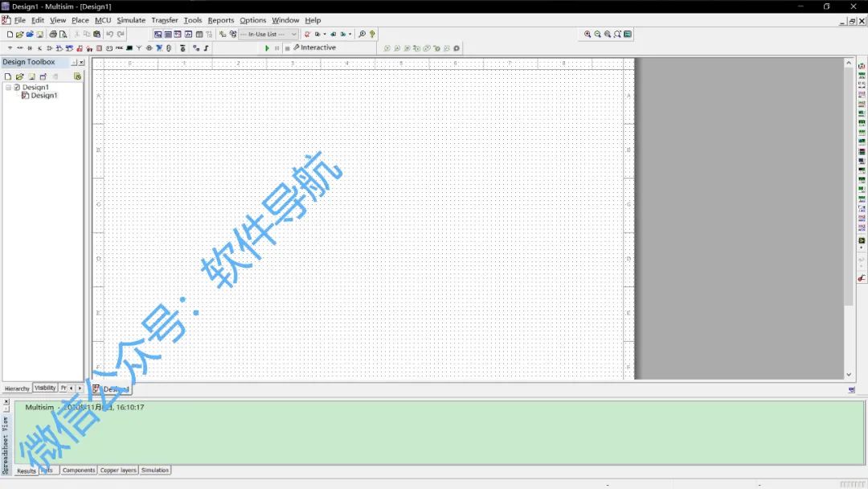The width and height of the screenshot is (868, 489).
Task: Switch to the Visibility tab
Action: click(45, 388)
